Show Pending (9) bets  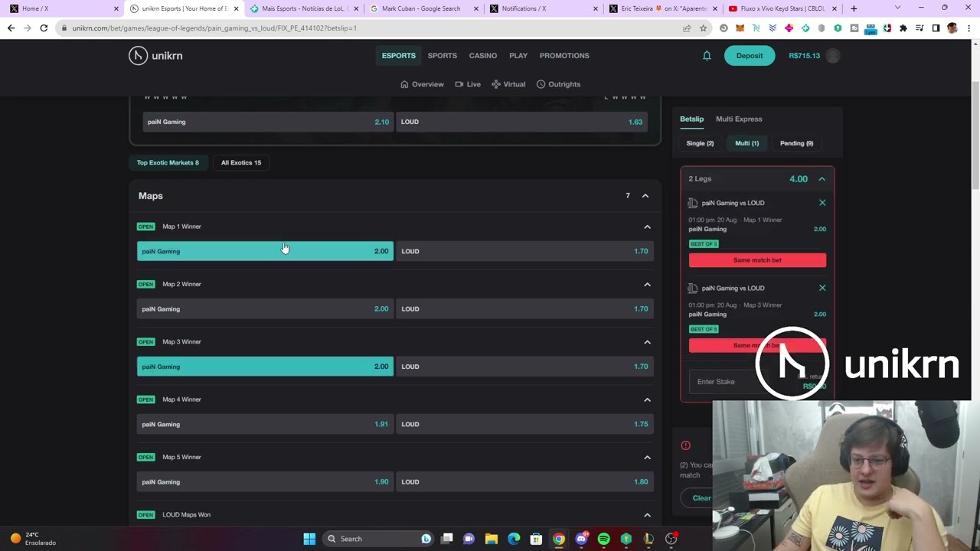[796, 143]
